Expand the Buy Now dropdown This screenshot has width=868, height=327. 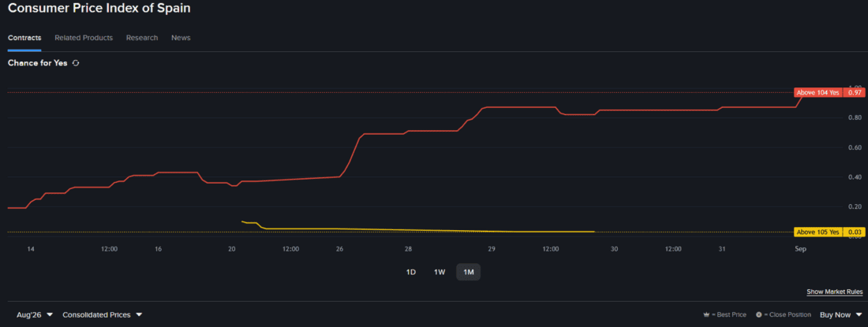[840, 315]
